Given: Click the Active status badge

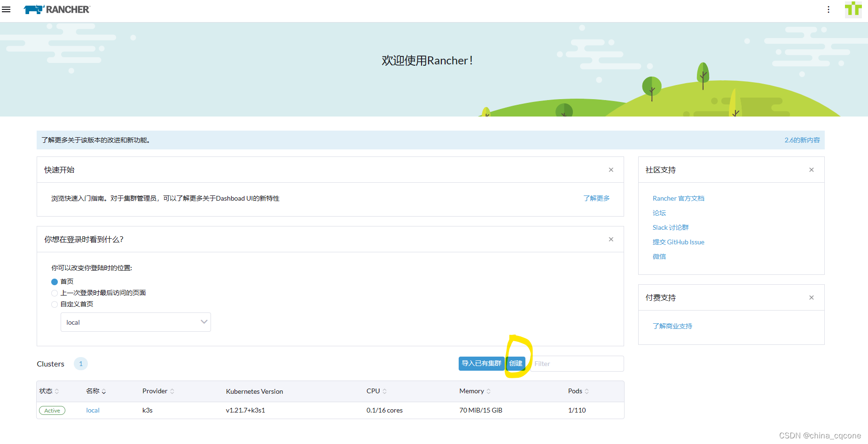Looking at the screenshot, I should (x=52, y=410).
